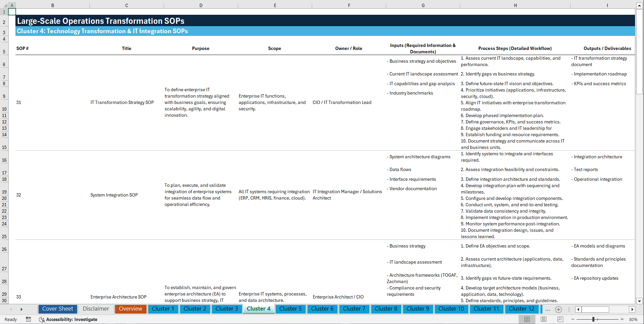Switch to the Overview tab

[130, 309]
